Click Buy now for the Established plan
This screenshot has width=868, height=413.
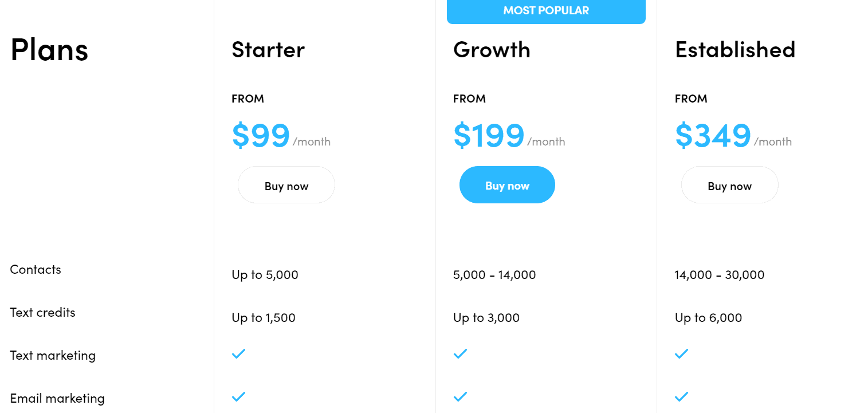pyautogui.click(x=729, y=184)
